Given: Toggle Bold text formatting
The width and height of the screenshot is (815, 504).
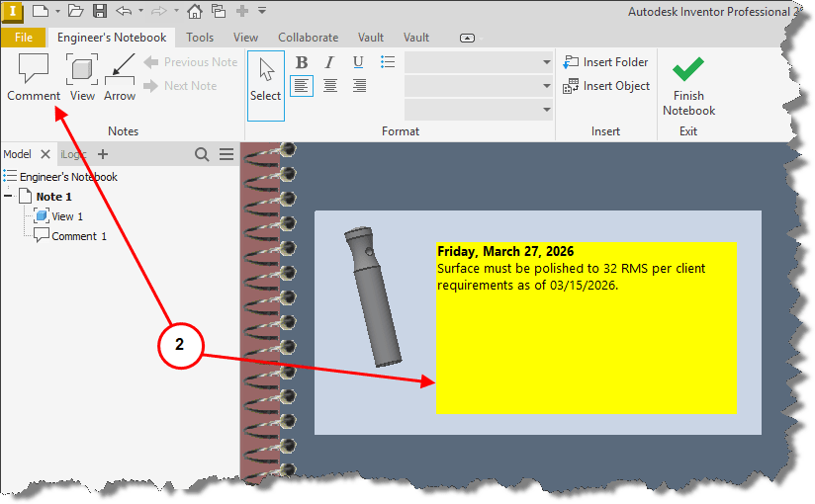Looking at the screenshot, I should click(x=302, y=62).
